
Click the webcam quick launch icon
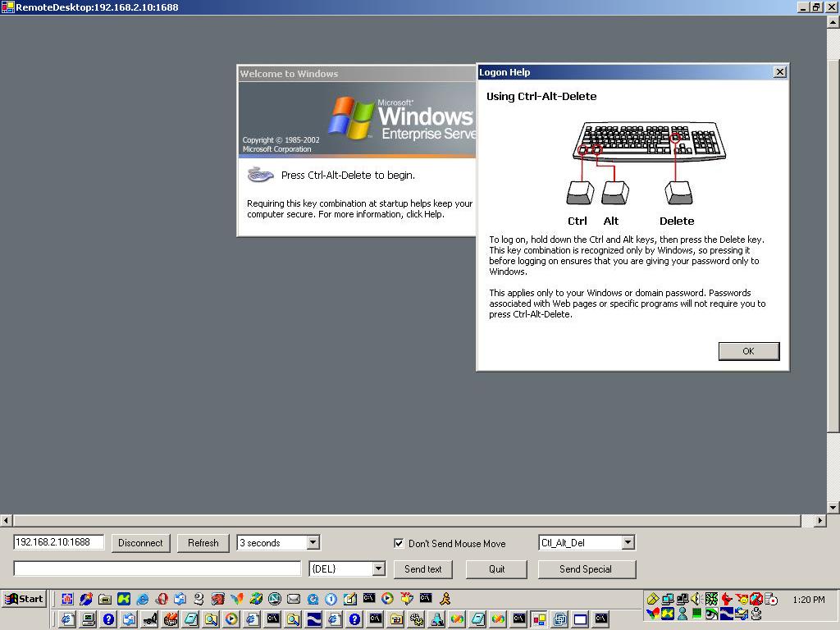(x=199, y=598)
